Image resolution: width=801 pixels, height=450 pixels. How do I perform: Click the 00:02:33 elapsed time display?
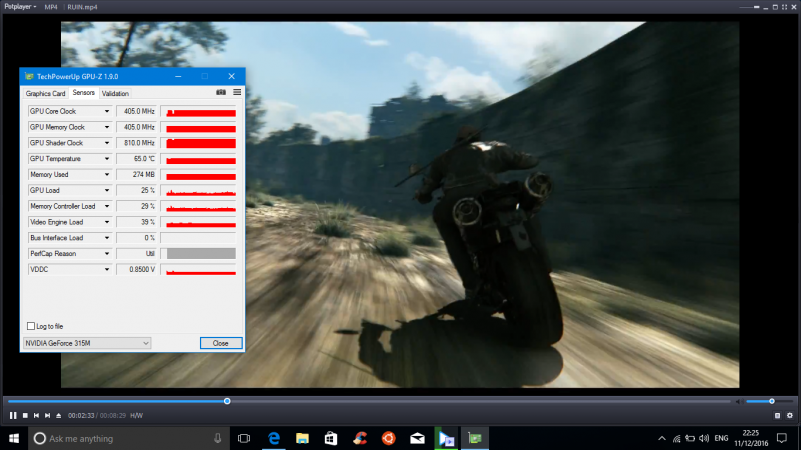[x=81, y=416]
